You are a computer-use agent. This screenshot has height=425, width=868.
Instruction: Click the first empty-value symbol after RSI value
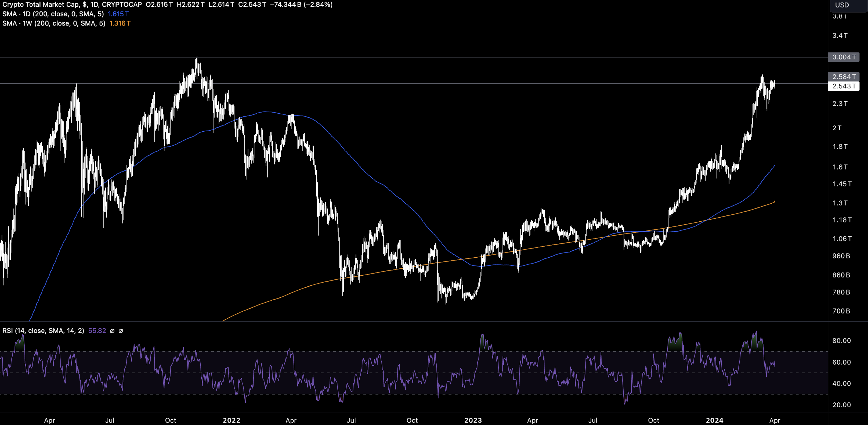coord(112,331)
